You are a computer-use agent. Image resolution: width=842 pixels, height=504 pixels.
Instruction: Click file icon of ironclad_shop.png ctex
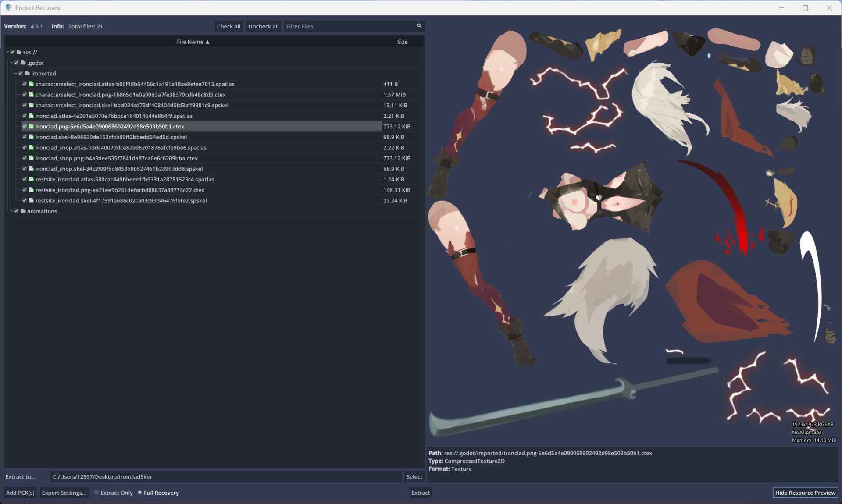(32, 158)
